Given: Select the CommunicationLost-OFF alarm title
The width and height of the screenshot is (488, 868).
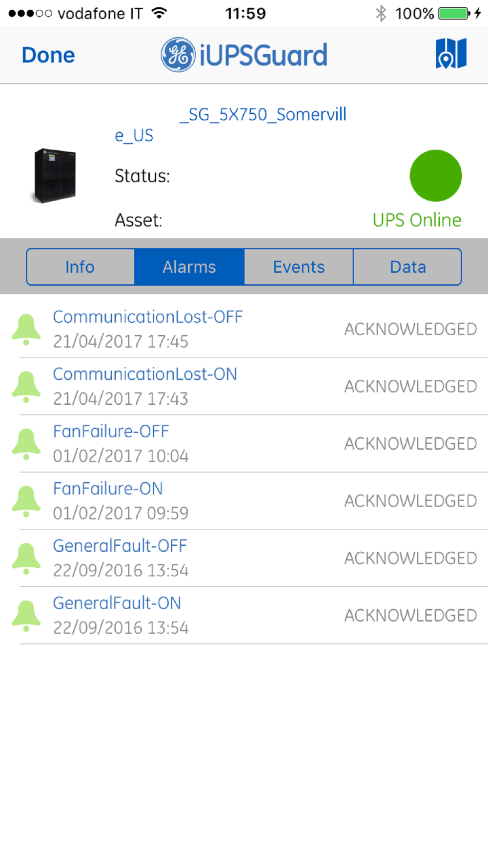Looking at the screenshot, I should tap(147, 317).
